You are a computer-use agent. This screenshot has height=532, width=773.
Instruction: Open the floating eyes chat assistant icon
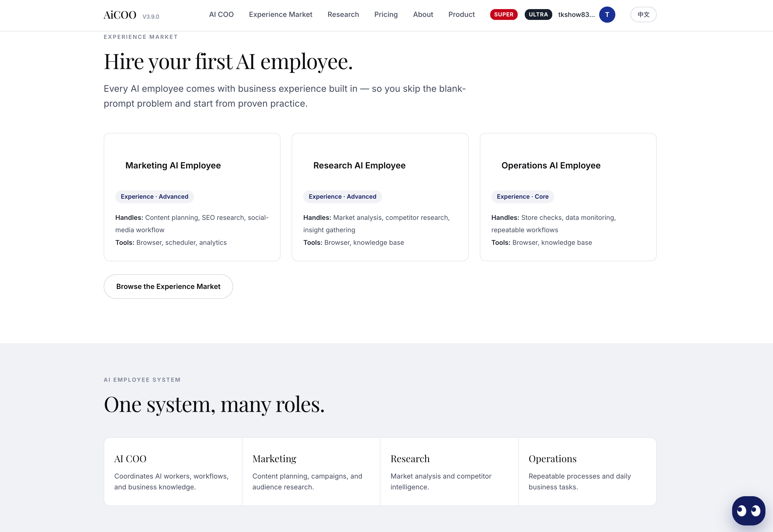[748, 510]
